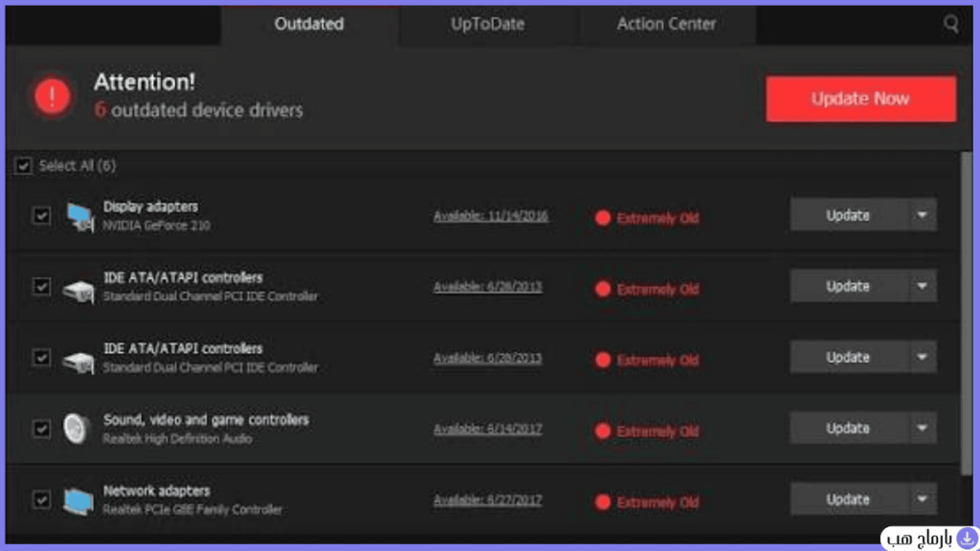The height and width of the screenshot is (551, 980).
Task: Open the Available: 6/27/2017 driver link
Action: pyautogui.click(x=487, y=500)
